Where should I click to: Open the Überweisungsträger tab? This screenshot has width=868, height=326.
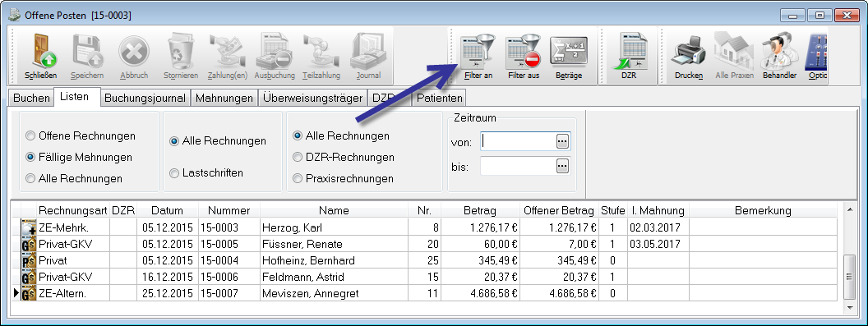click(x=313, y=98)
